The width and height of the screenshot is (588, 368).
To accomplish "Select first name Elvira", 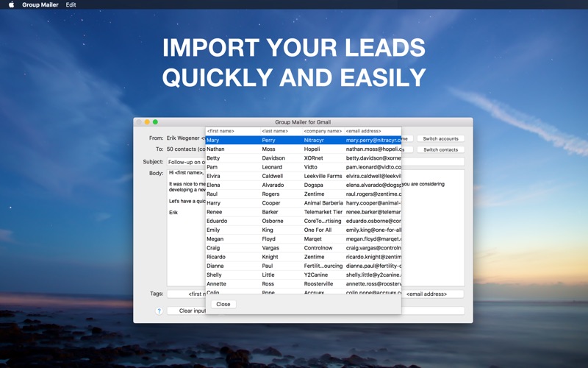I will pyautogui.click(x=213, y=176).
